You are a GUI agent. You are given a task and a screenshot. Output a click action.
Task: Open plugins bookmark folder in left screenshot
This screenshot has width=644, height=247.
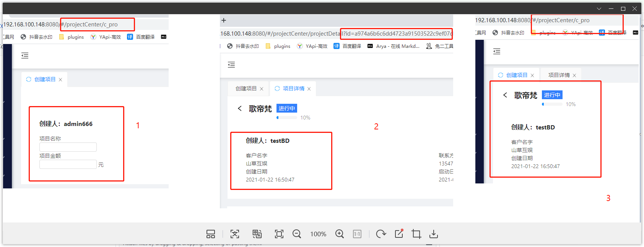tap(72, 37)
